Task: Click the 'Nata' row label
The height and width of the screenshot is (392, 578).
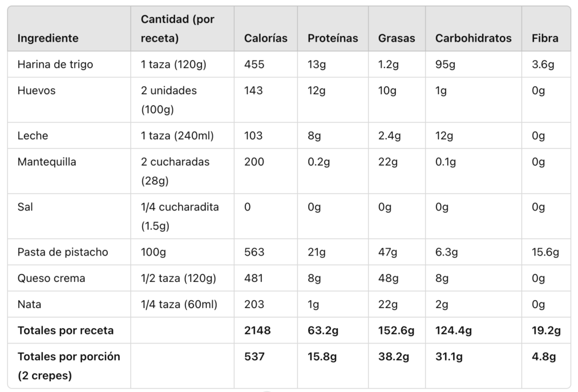Action: click(29, 305)
